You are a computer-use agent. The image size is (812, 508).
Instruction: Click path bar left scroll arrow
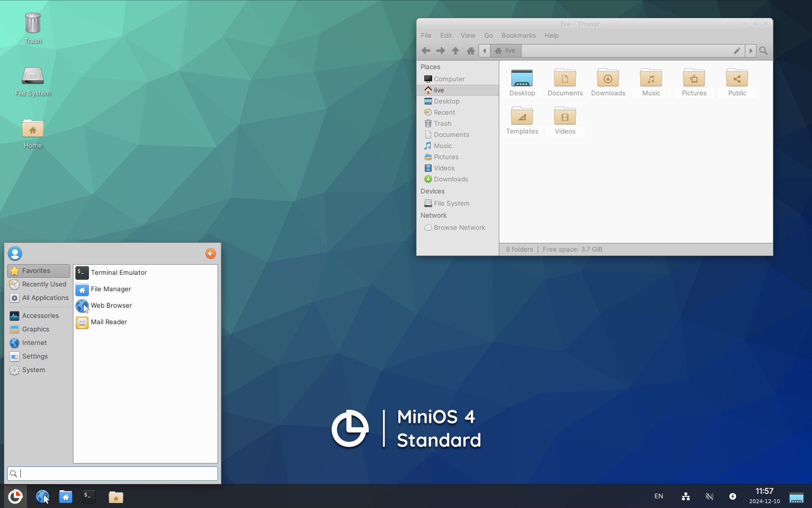click(484, 51)
